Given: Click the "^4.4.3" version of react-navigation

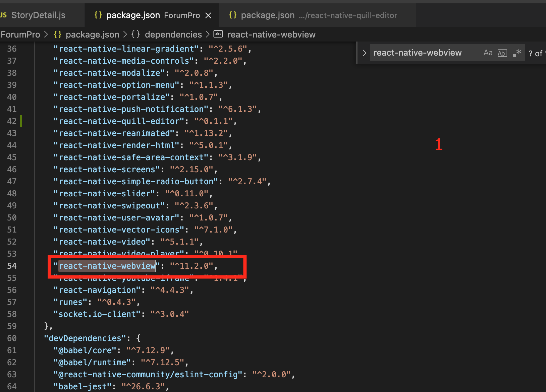Looking at the screenshot, I should click(x=170, y=290).
